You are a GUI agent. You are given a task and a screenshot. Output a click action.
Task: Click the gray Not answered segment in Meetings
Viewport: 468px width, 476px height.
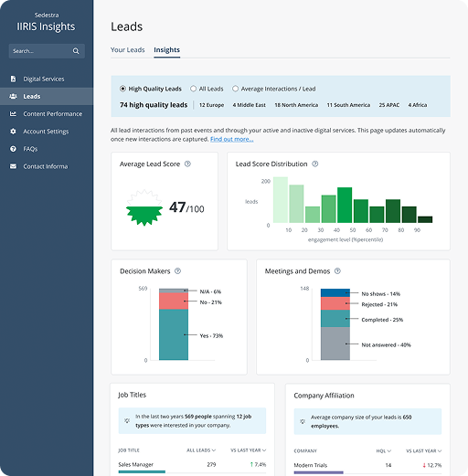pos(335,344)
